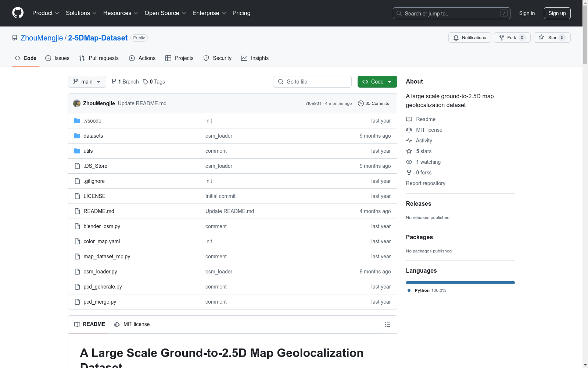Expand the Resources menu
Image resolution: width=588 pixels, height=368 pixels.
[121, 13]
